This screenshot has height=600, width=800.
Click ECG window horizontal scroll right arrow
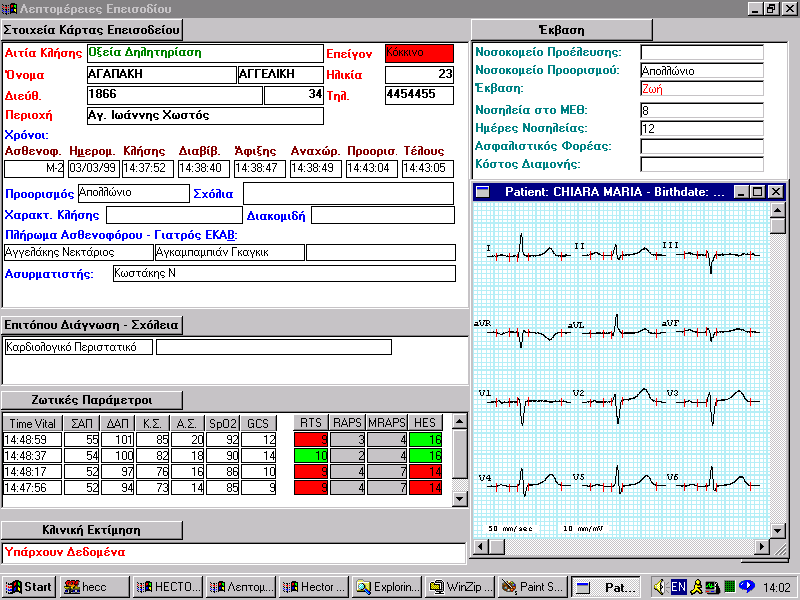tap(762, 547)
